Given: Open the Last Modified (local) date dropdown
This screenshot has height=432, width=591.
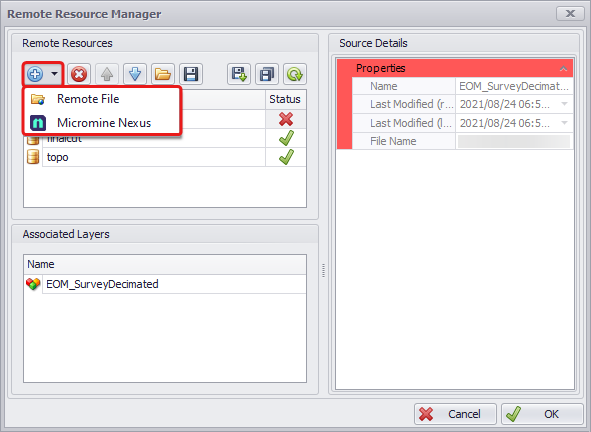Looking at the screenshot, I should pyautogui.click(x=564, y=123).
